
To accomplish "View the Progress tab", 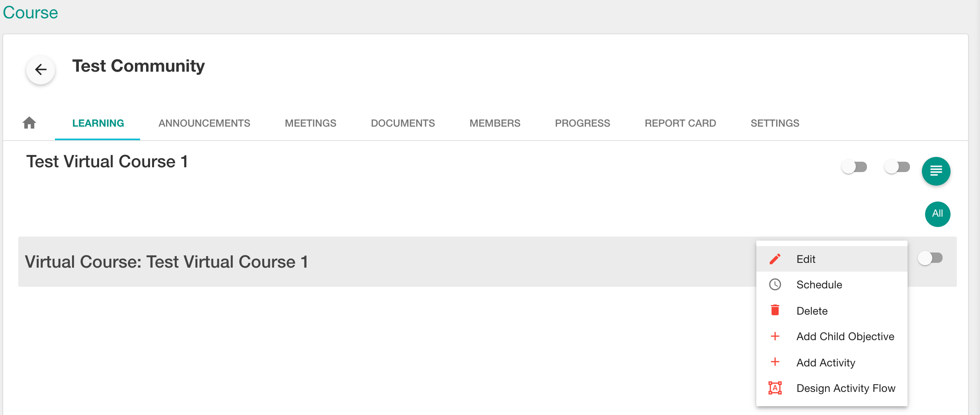I will [582, 123].
